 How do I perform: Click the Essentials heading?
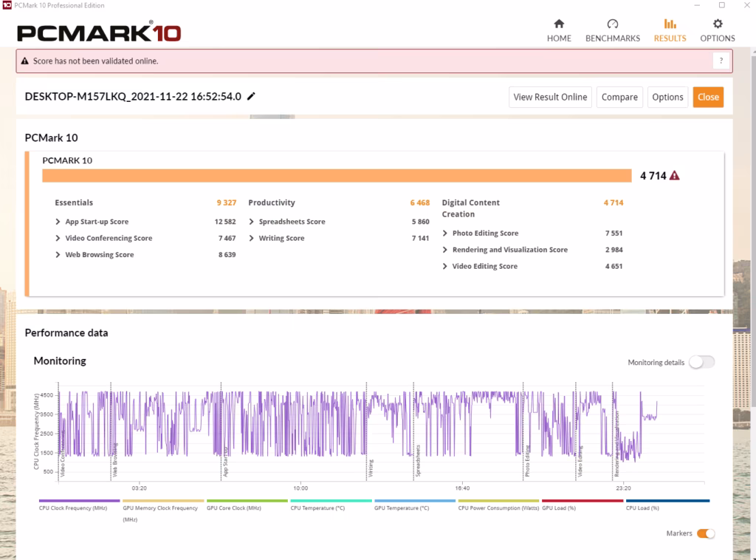tap(74, 203)
